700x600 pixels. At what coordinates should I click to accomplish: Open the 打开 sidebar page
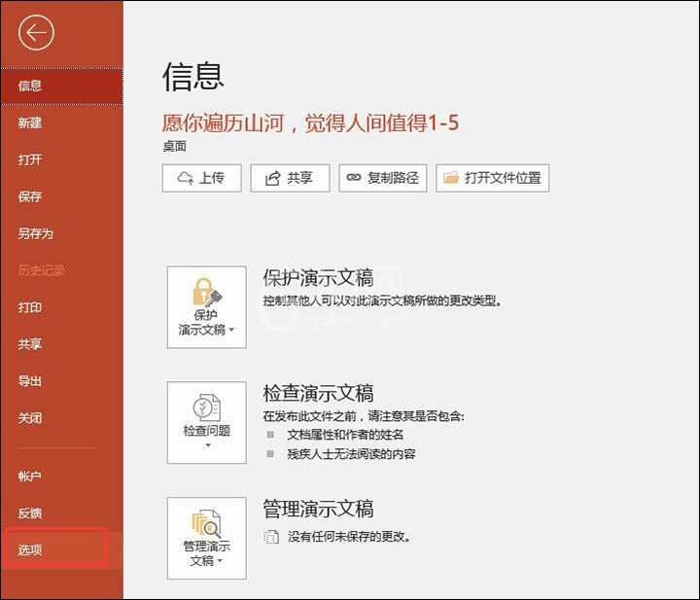(x=61, y=159)
